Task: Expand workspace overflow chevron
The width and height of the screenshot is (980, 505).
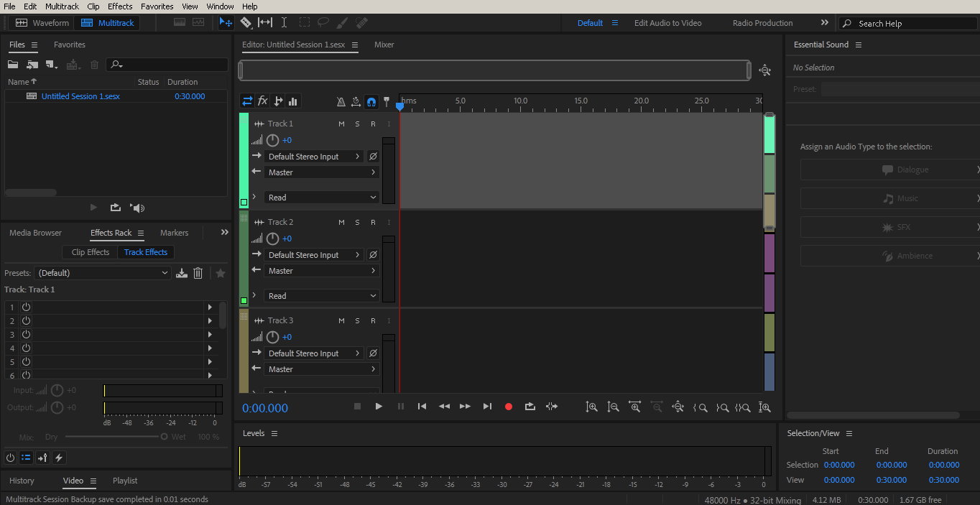Action: 824,23
